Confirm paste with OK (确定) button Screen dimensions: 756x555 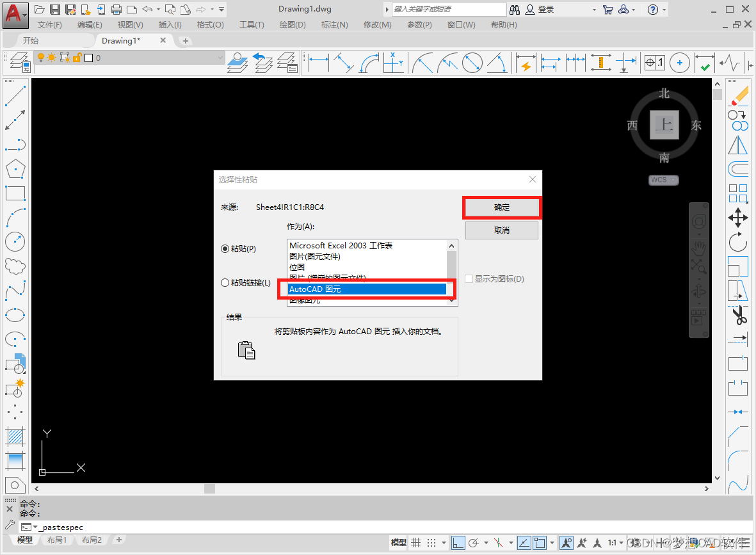(x=501, y=207)
